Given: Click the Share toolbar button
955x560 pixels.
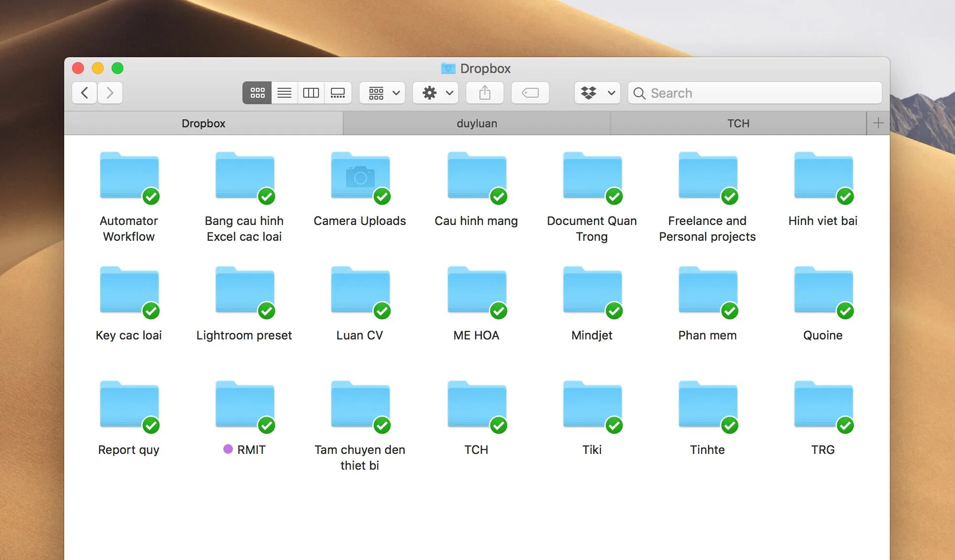Looking at the screenshot, I should pyautogui.click(x=484, y=93).
